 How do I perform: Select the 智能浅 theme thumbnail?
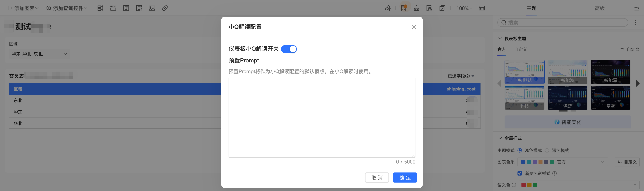tap(567, 72)
